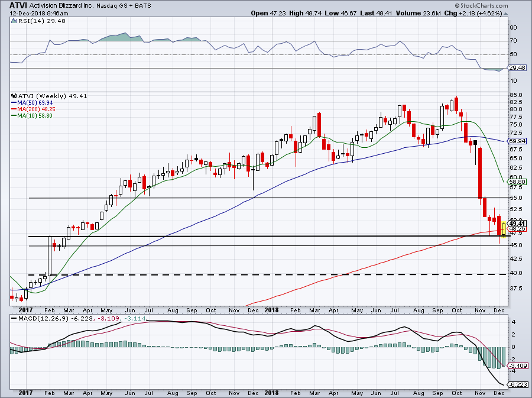Click the 58.80 green moving average price tag
Viewport: 532px width, 398px height.
[x=517, y=182]
